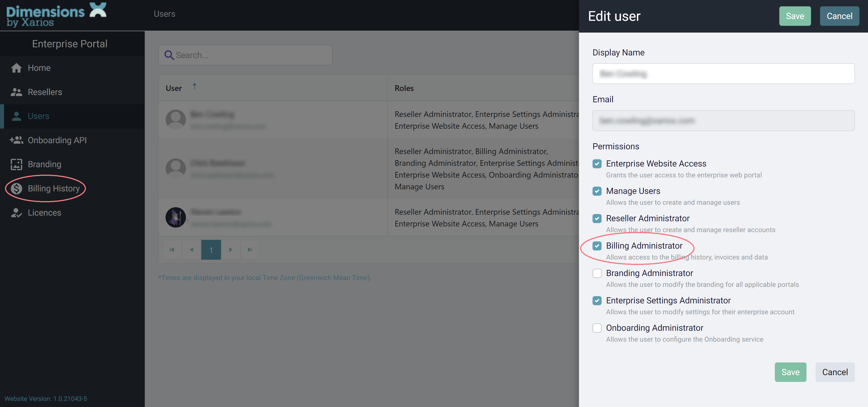Click the bottom Save button
The image size is (868, 407).
(790, 372)
